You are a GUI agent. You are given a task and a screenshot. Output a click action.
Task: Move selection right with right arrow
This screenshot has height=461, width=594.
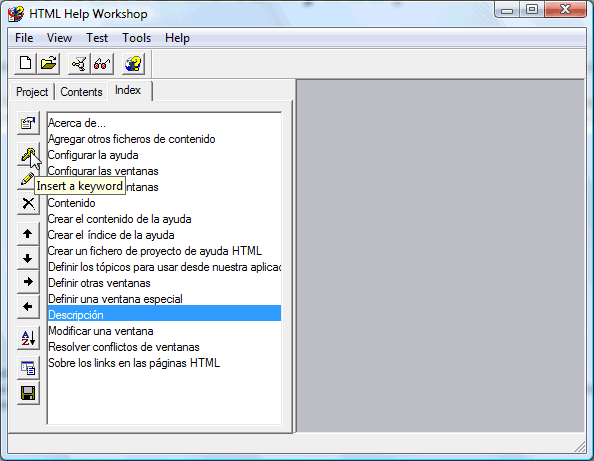pos(28,282)
